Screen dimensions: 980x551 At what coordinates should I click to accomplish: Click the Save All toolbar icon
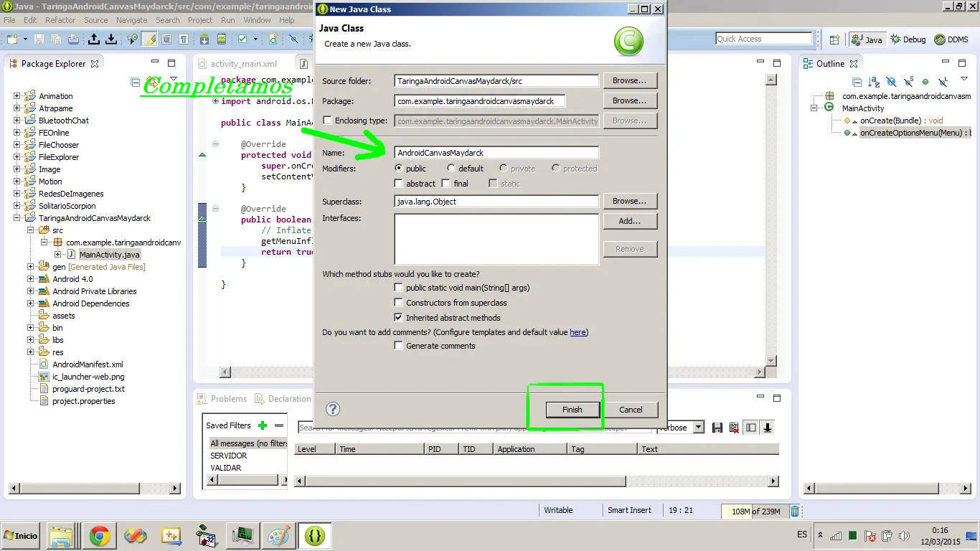[56, 39]
